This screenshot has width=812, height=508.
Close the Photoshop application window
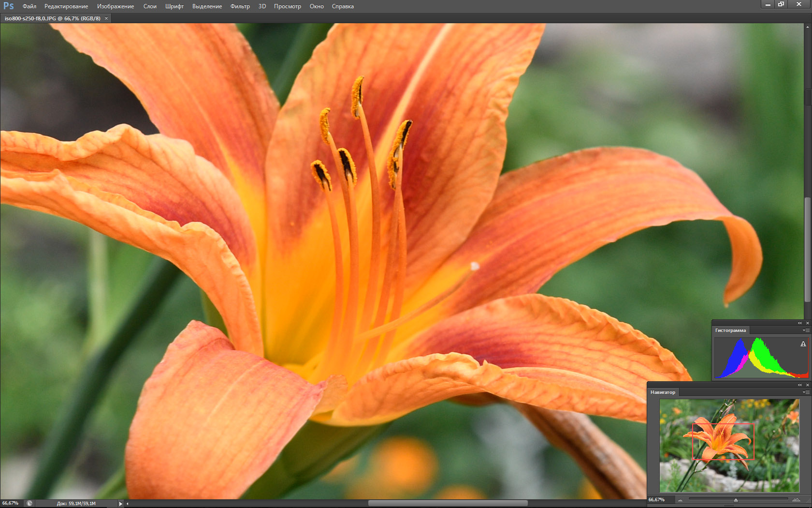(x=798, y=4)
